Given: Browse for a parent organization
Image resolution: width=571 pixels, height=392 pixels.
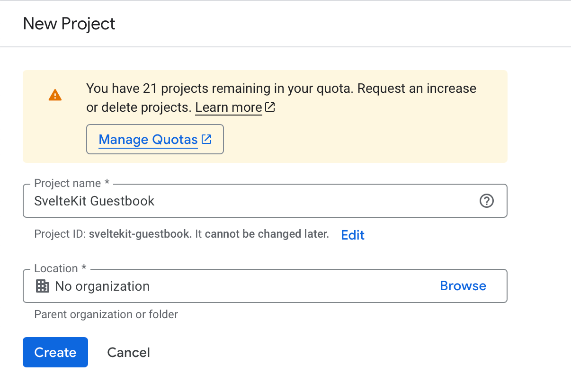Looking at the screenshot, I should pyautogui.click(x=463, y=285).
